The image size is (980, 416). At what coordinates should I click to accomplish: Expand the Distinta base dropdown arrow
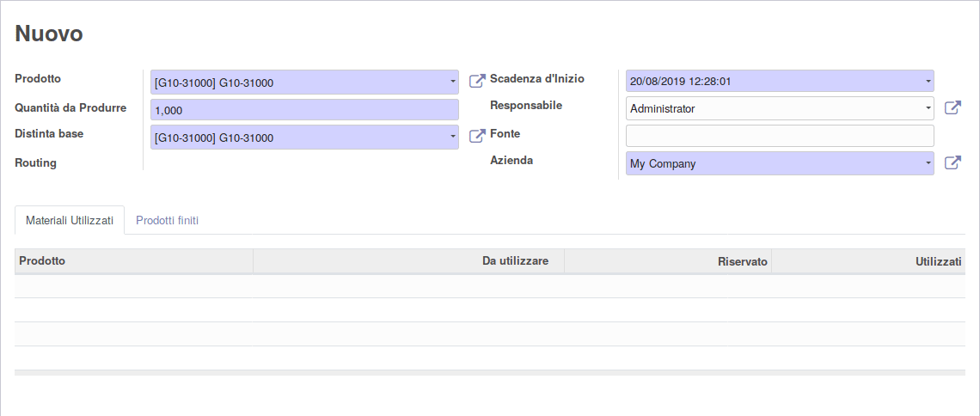tap(452, 137)
